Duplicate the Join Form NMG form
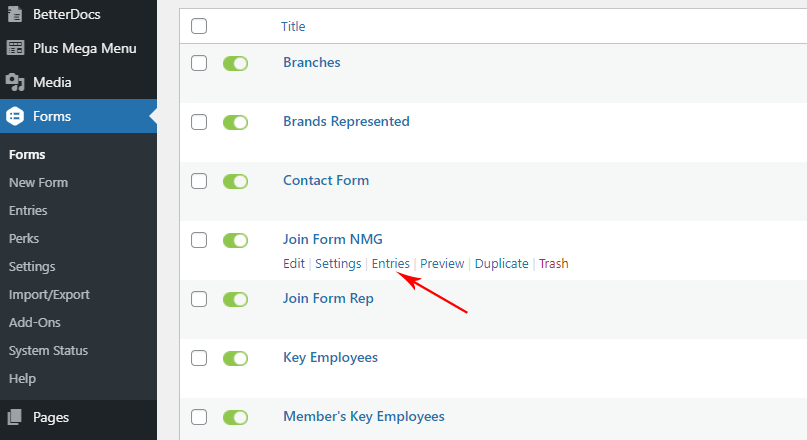Viewport: 807px width, 440px height. pyautogui.click(x=501, y=263)
